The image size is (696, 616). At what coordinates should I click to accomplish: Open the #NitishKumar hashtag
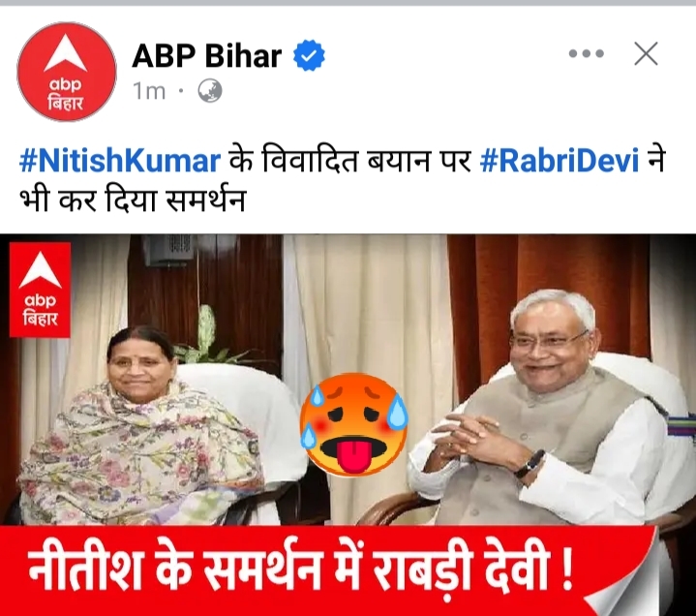pos(120,161)
